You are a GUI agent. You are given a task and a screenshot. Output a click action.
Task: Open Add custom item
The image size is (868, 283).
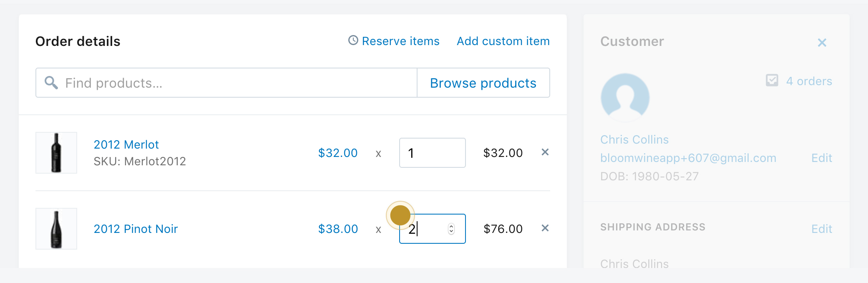[x=503, y=41]
